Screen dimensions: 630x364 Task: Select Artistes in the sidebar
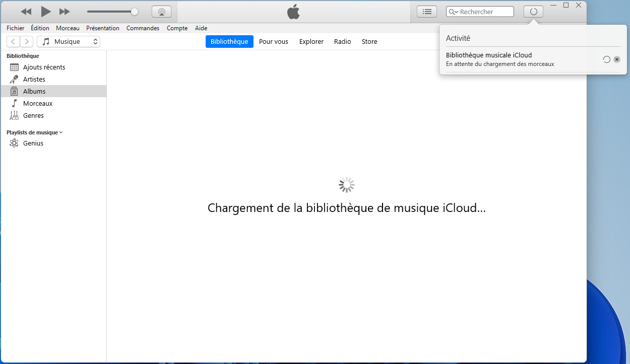[x=53, y=79]
